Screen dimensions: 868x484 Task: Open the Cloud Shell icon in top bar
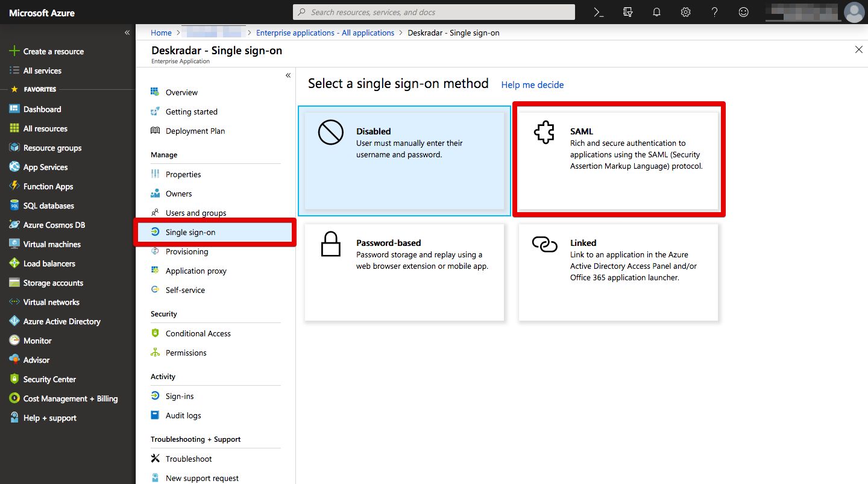click(599, 12)
